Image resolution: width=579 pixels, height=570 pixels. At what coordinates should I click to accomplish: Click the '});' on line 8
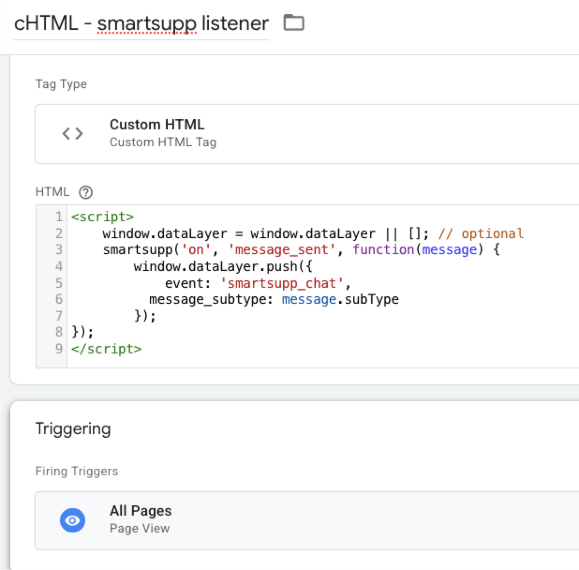(82, 332)
